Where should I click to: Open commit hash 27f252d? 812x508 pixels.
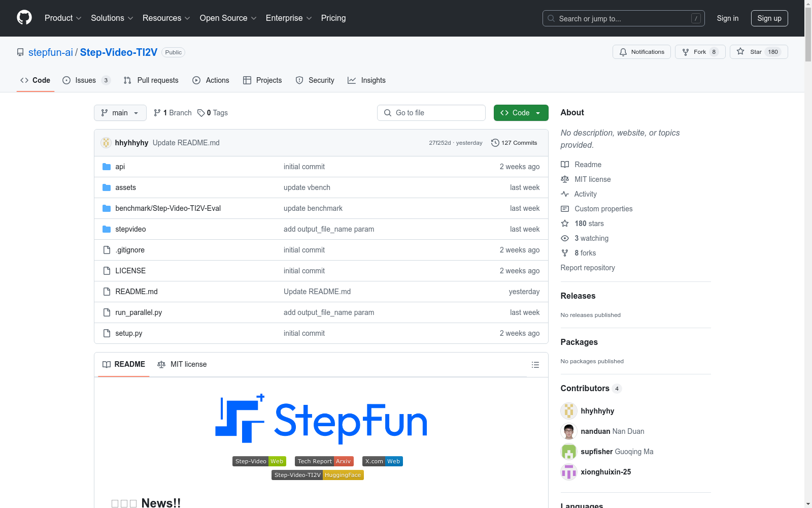click(x=439, y=143)
